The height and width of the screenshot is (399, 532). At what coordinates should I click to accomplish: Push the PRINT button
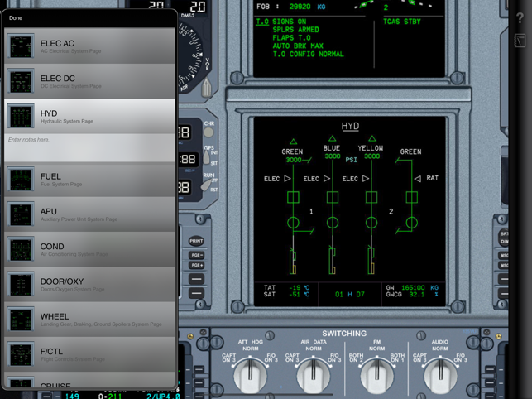[196, 241]
